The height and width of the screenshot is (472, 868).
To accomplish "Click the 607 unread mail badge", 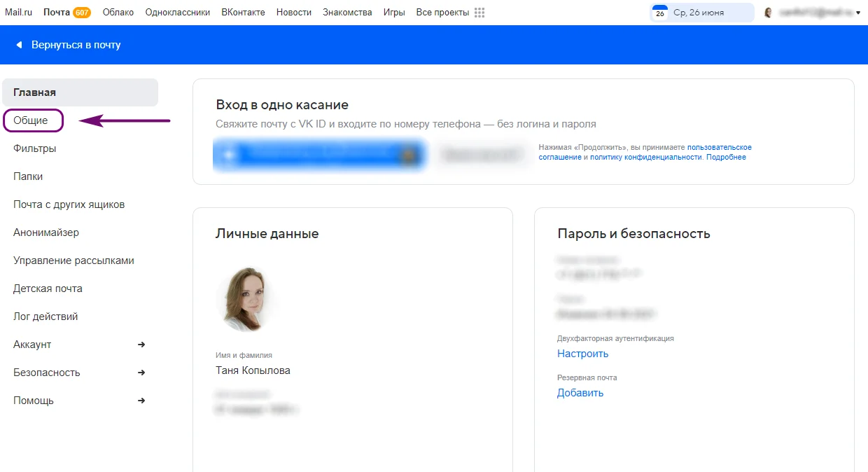I will tap(82, 13).
